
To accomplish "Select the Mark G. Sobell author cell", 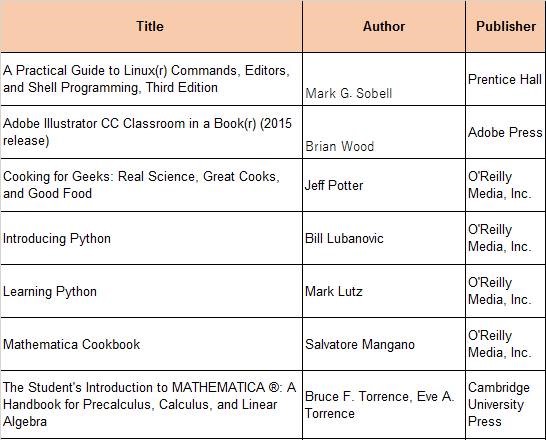I will coord(384,79).
